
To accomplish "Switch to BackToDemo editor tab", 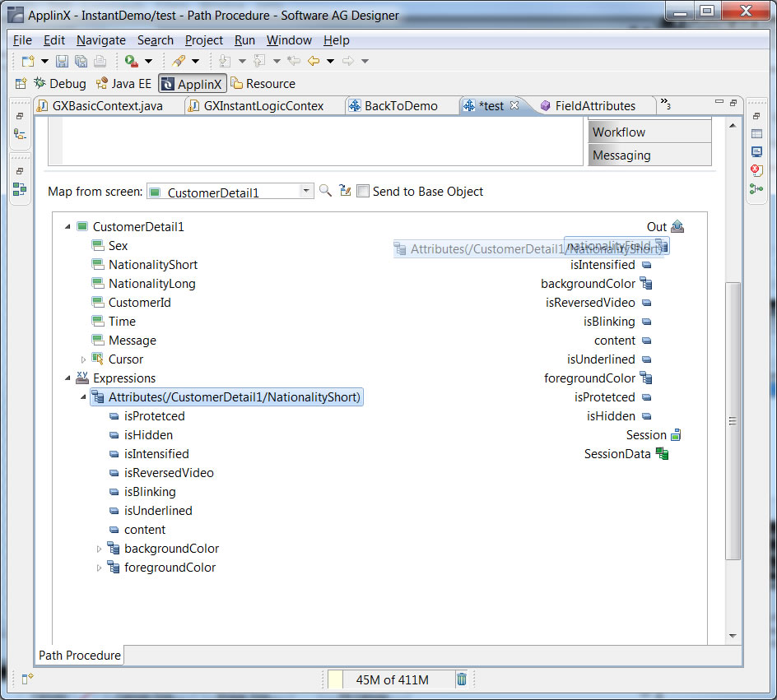I will 400,106.
